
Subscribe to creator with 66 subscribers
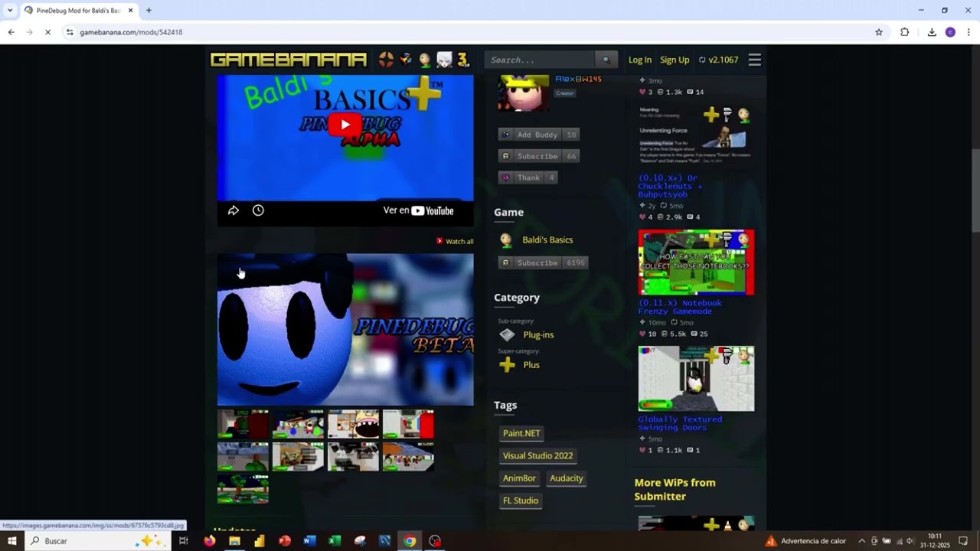tap(539, 156)
